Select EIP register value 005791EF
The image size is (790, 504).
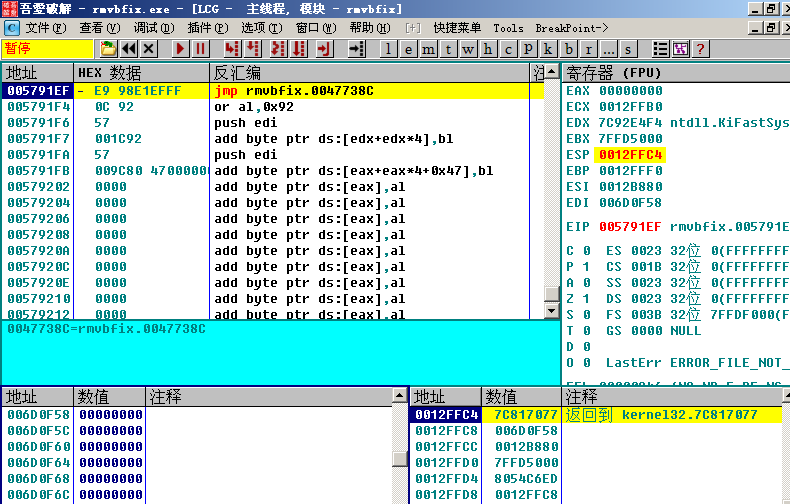tap(630, 227)
